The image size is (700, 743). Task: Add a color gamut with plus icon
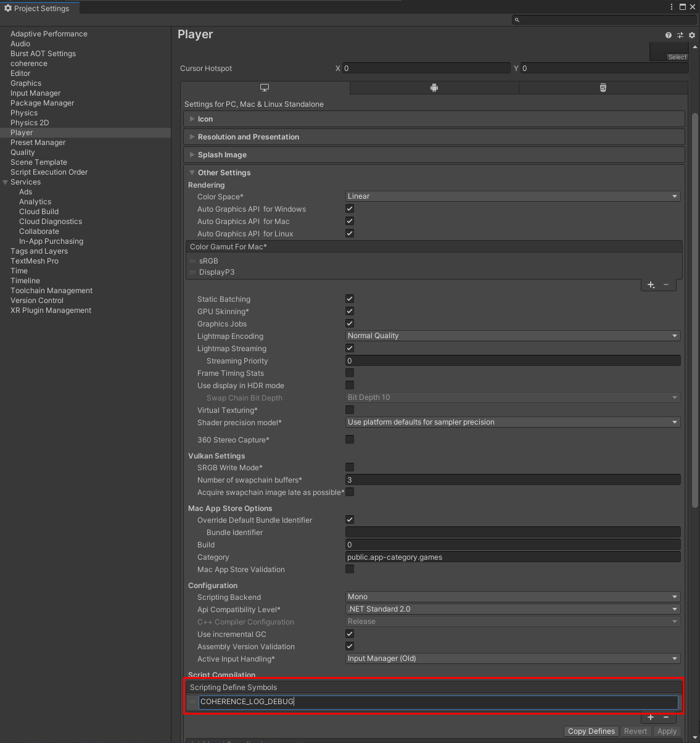click(x=651, y=284)
